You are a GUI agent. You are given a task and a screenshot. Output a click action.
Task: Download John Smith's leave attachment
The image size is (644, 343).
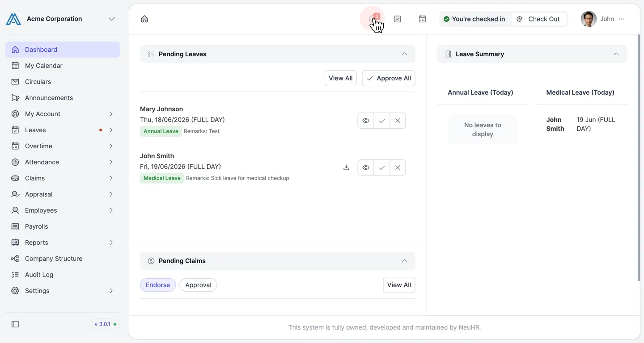click(x=346, y=167)
